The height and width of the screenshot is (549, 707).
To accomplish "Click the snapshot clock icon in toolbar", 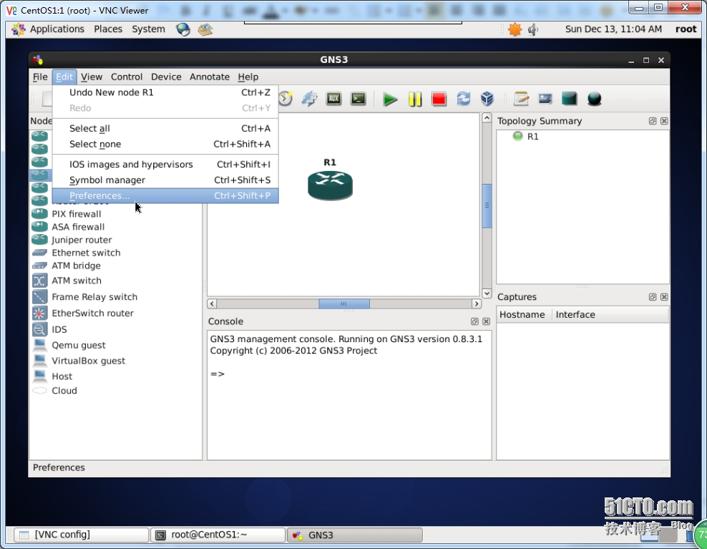I will point(285,99).
